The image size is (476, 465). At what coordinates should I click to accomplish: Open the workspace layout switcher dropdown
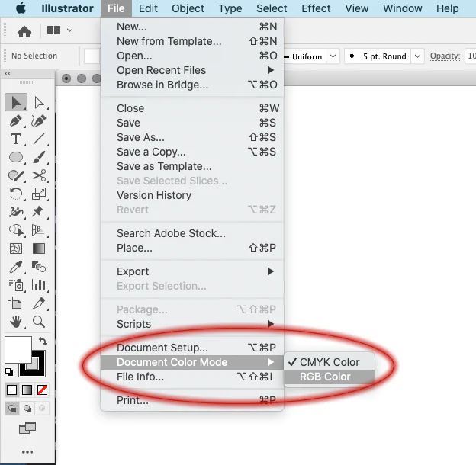[60, 30]
